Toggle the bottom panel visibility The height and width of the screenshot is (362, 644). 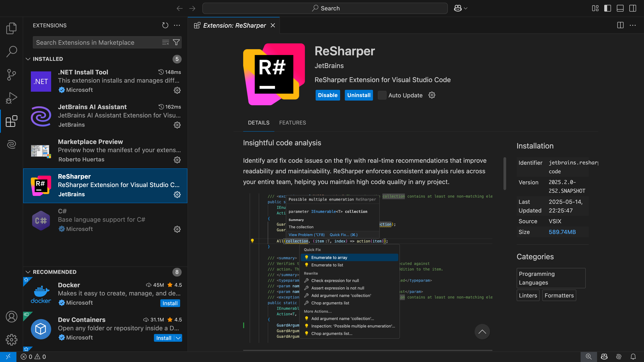(x=620, y=8)
